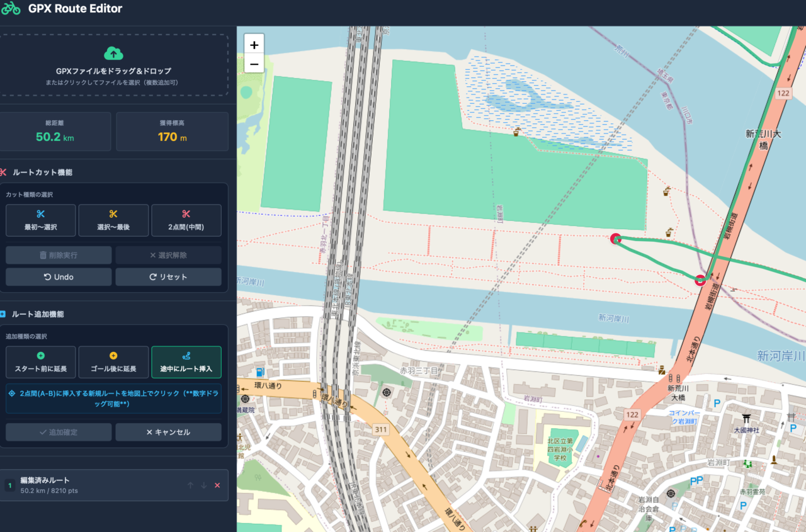
Task: Click the リセット button
Action: click(x=168, y=277)
